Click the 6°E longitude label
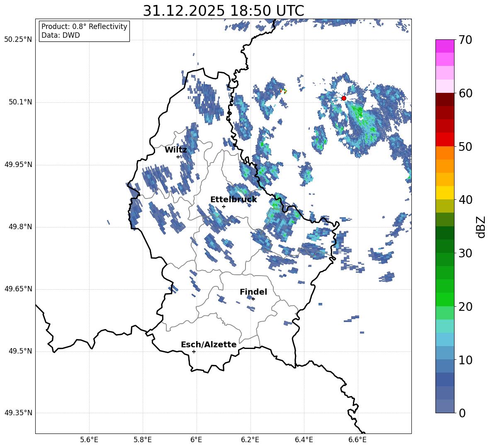 point(196,440)
